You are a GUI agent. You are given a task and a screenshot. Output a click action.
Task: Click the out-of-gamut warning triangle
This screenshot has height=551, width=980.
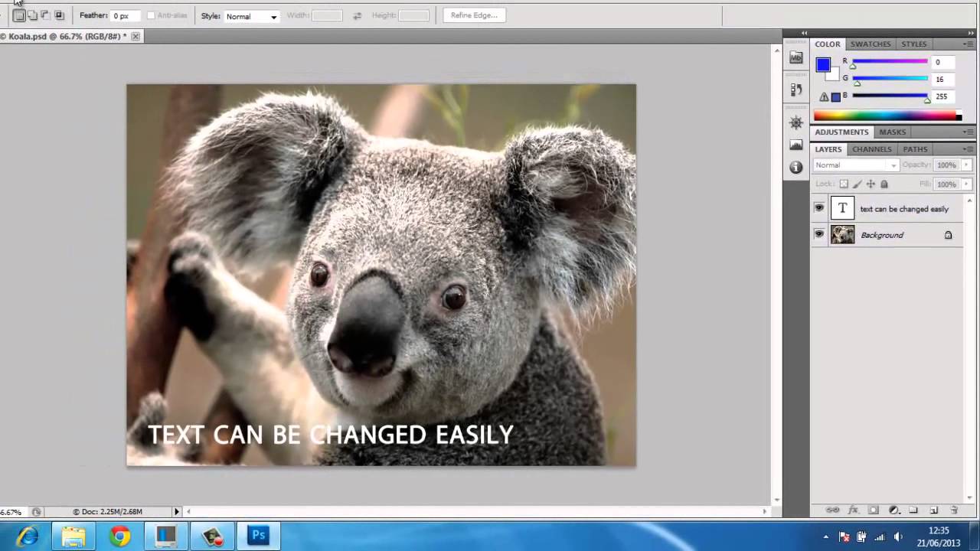pyautogui.click(x=824, y=97)
